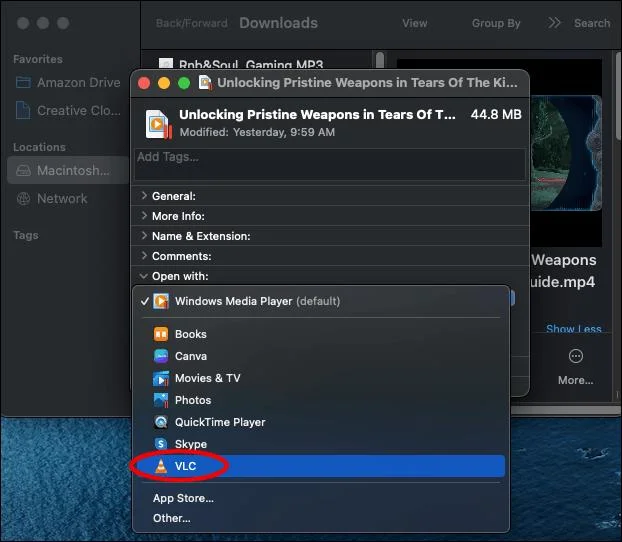
Task: Click the Canva app icon
Action: [161, 356]
